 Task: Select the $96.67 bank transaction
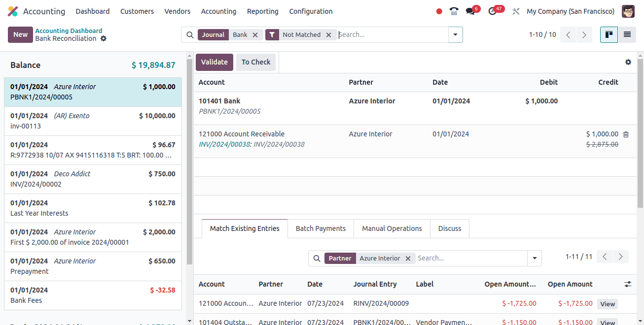tap(93, 150)
